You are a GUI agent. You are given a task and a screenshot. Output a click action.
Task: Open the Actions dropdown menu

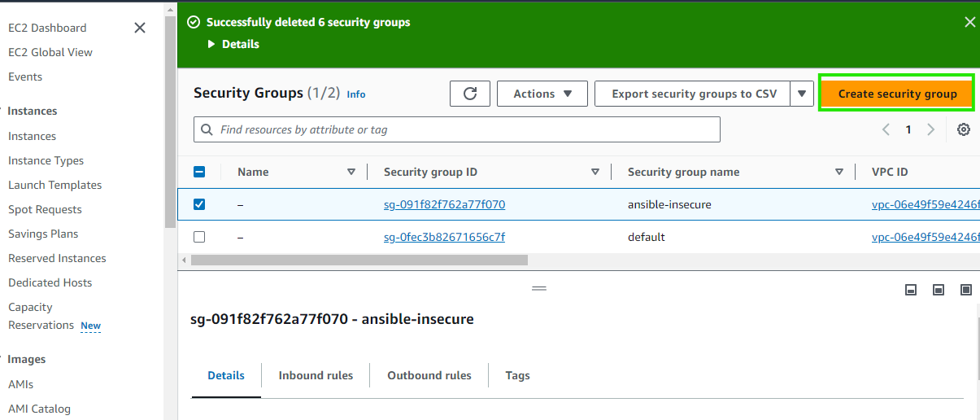click(542, 94)
